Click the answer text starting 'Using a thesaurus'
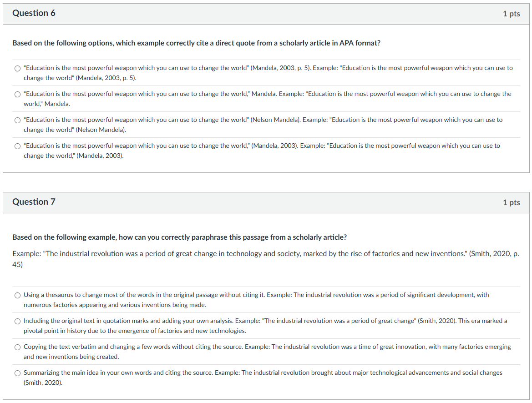The height and width of the screenshot is (403, 532). 256,300
